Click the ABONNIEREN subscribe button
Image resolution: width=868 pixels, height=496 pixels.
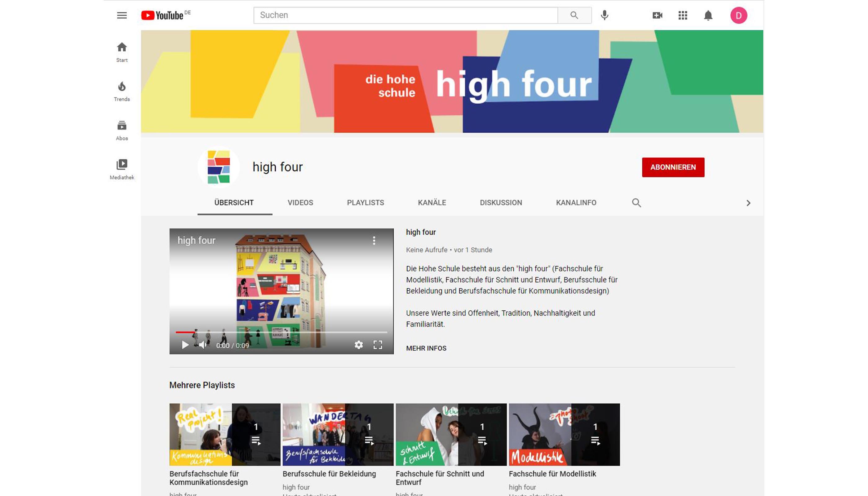click(x=673, y=167)
